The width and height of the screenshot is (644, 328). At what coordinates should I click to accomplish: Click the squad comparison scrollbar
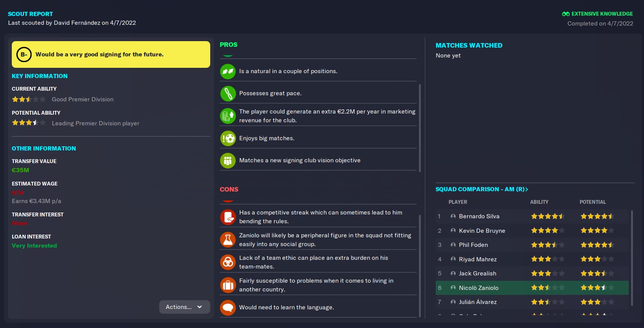632,258
